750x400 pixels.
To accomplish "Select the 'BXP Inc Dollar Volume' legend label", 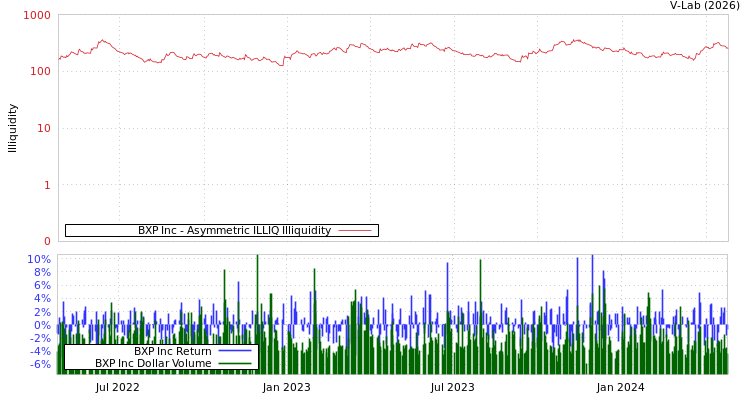I will (x=153, y=364).
